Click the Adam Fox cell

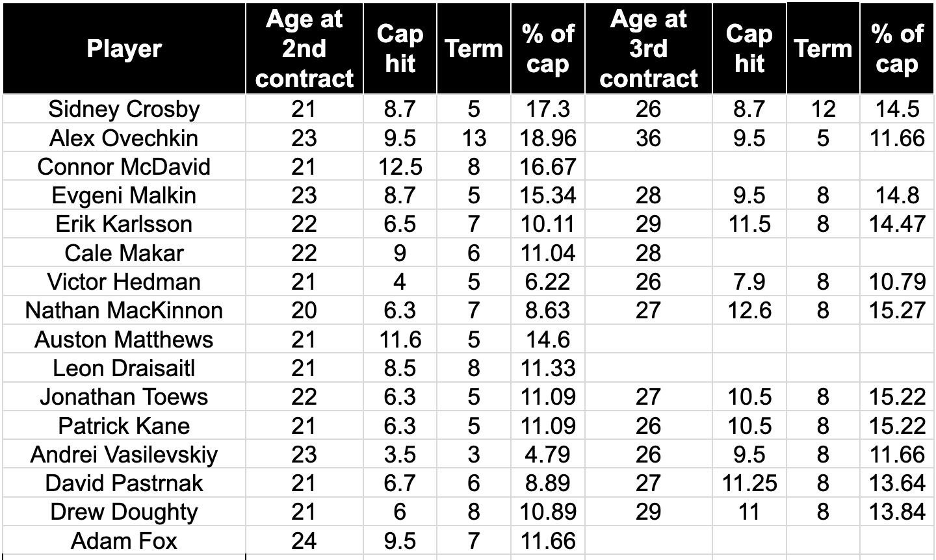coord(123,541)
